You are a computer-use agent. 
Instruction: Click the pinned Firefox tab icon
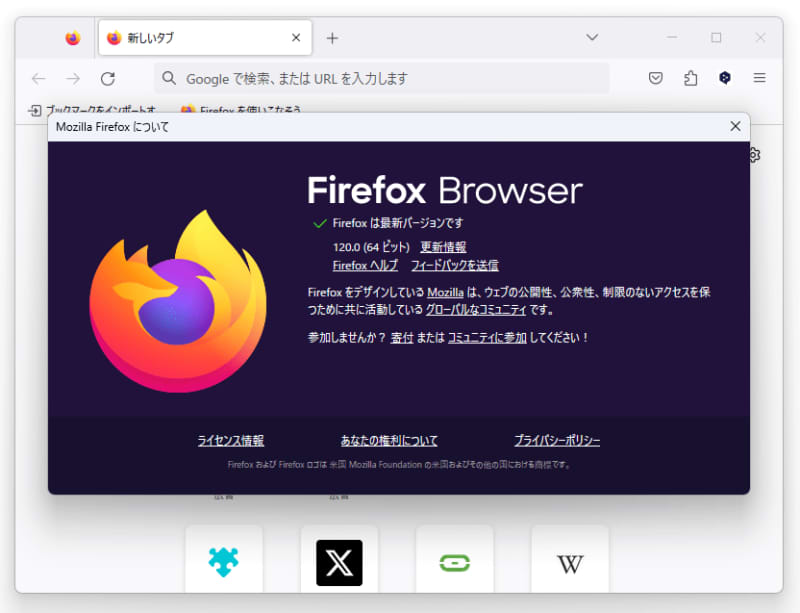pyautogui.click(x=73, y=38)
